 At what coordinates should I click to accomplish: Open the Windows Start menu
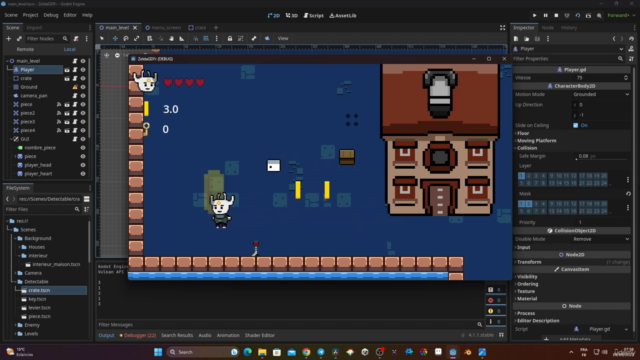(x=158, y=352)
